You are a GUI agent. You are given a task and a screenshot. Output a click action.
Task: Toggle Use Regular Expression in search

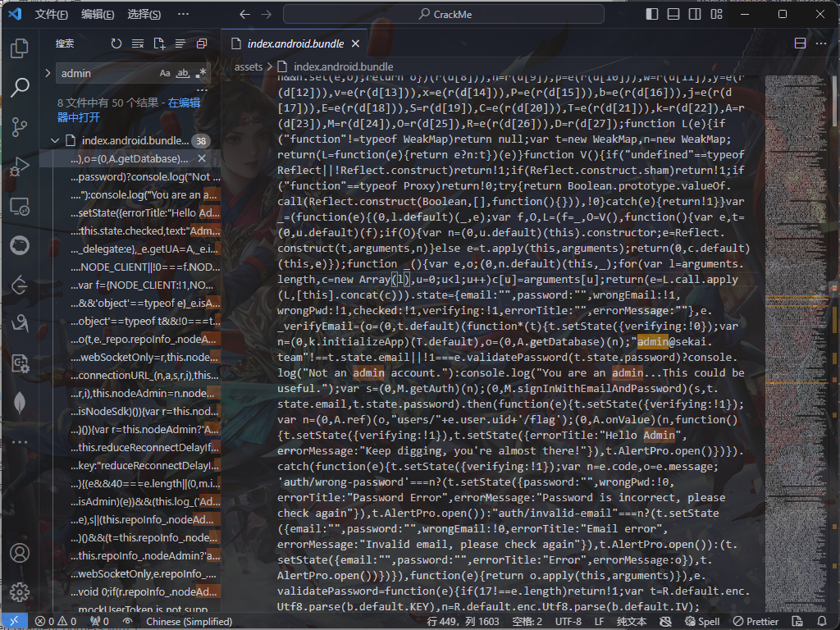[201, 73]
